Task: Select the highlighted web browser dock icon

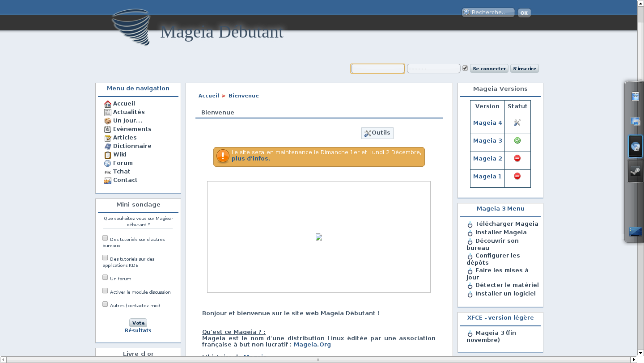Action: 635,146
